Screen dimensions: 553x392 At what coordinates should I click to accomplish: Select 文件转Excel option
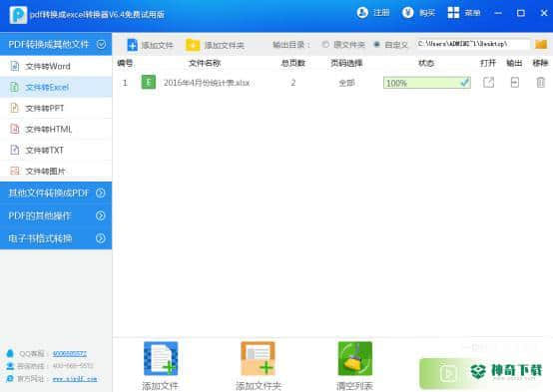[56, 87]
